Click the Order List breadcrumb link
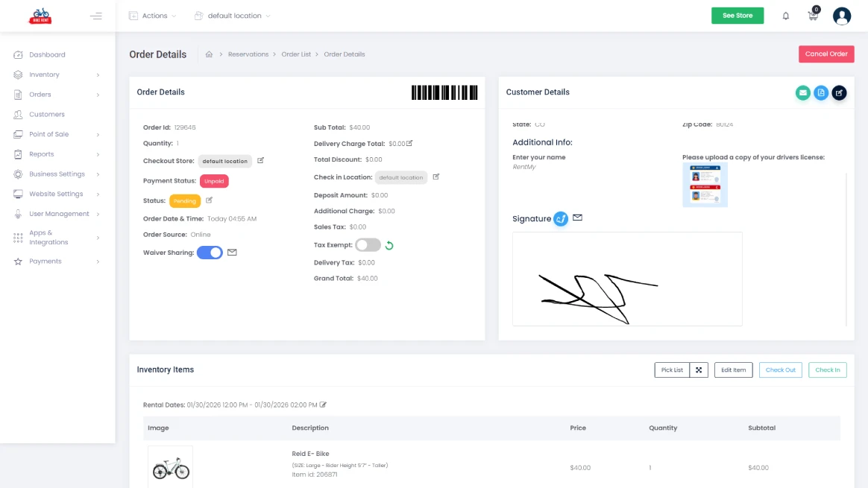Image resolution: width=868 pixels, height=488 pixels. [x=295, y=54]
